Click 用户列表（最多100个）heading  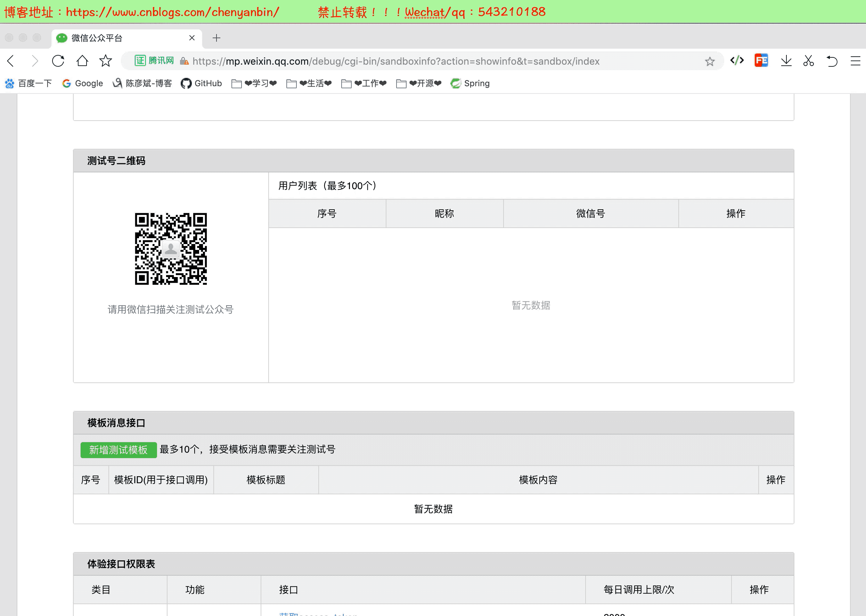(328, 186)
